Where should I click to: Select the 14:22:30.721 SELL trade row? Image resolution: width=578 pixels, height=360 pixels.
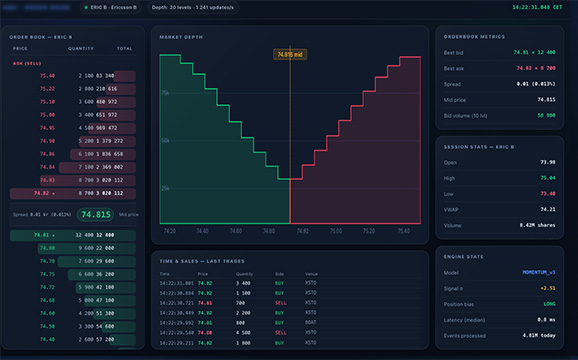[289, 303]
